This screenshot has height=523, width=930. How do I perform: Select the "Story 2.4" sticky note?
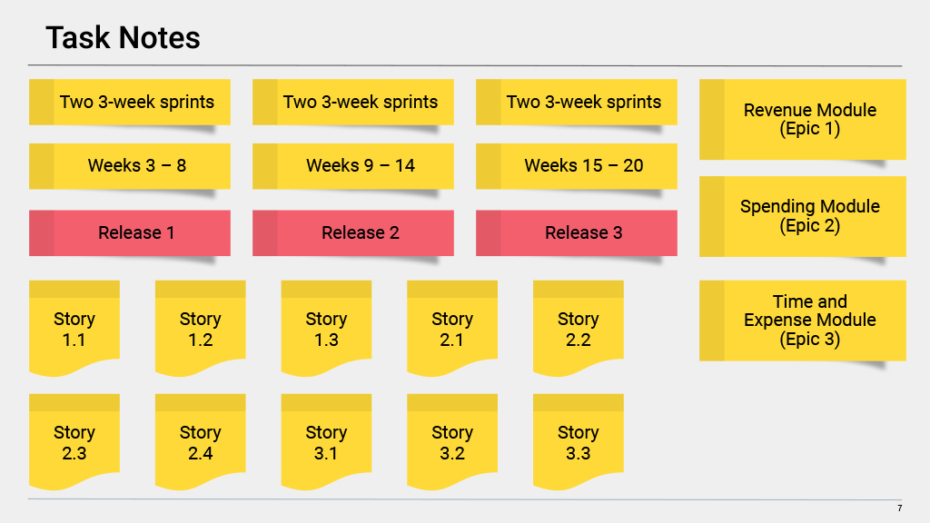click(x=200, y=443)
